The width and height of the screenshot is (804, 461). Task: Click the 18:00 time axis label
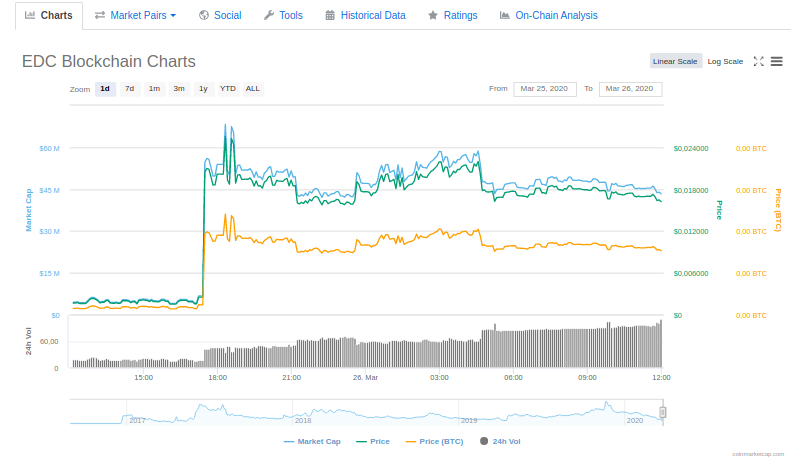(x=217, y=377)
